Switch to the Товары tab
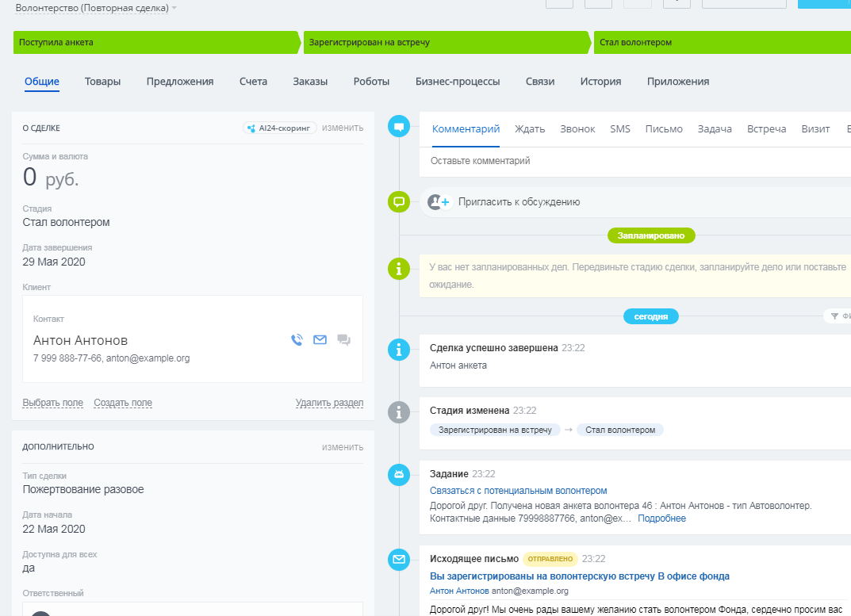 (102, 81)
